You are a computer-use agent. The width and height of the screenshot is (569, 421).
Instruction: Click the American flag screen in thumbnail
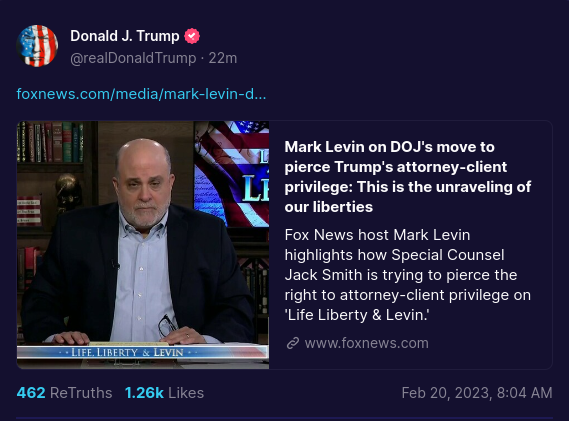tap(232, 173)
